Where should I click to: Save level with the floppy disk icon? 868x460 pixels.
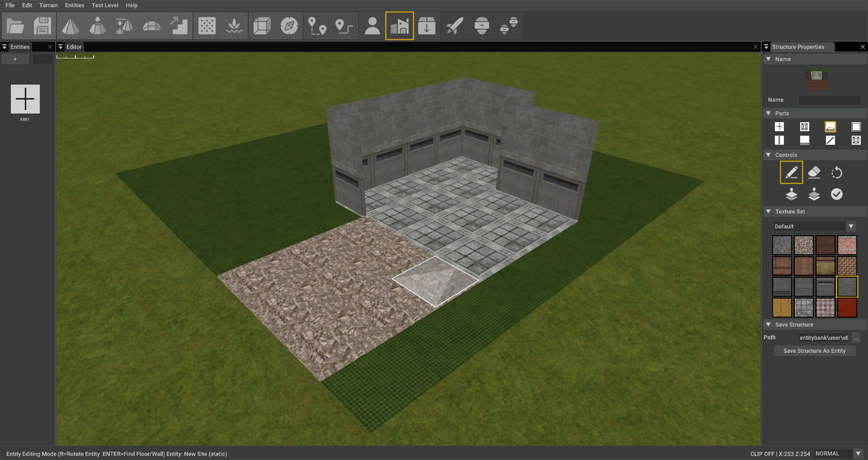(42, 26)
